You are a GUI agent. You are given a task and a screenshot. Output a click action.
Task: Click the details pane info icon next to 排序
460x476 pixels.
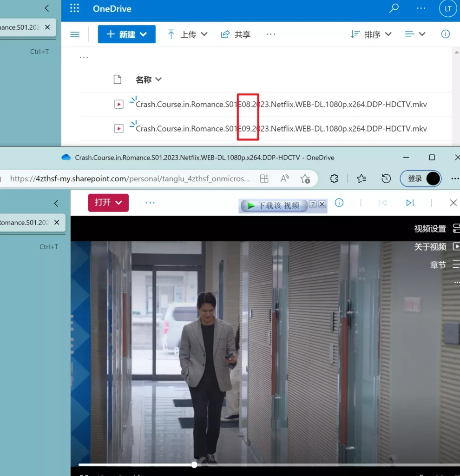[x=445, y=34]
